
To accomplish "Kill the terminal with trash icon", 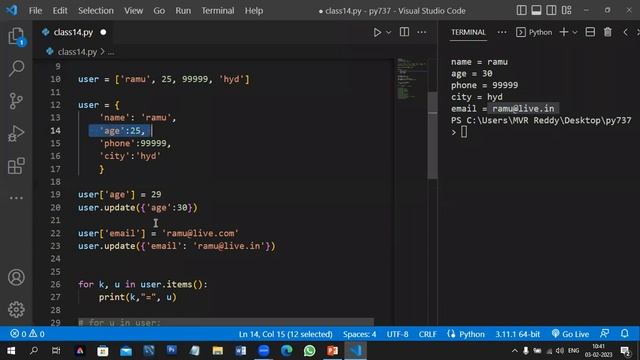I will tap(608, 32).
